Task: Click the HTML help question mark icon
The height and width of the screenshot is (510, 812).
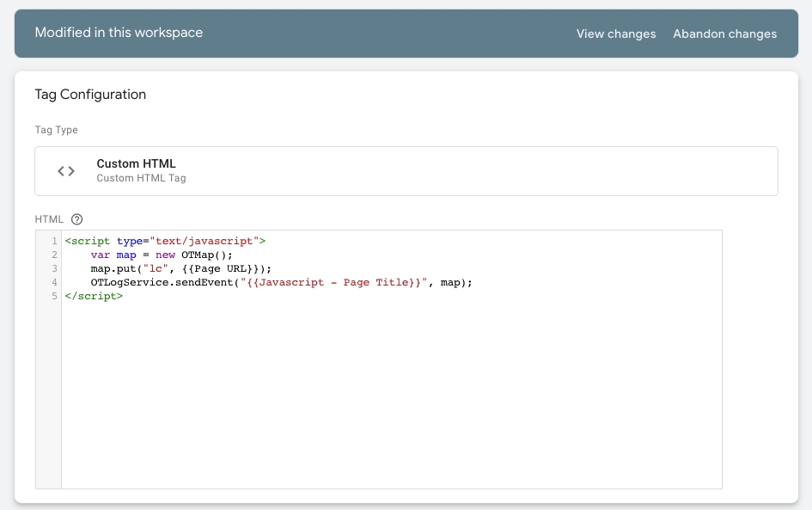Action: pos(76,219)
